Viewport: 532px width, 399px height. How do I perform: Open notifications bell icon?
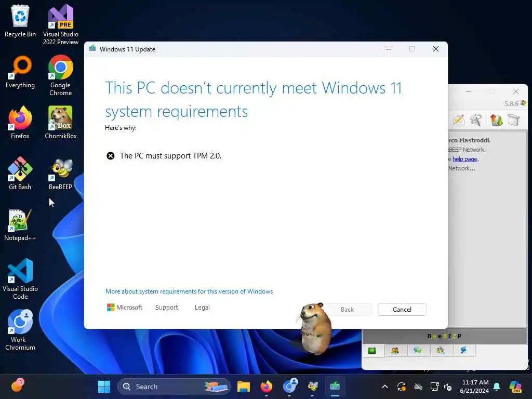click(497, 387)
